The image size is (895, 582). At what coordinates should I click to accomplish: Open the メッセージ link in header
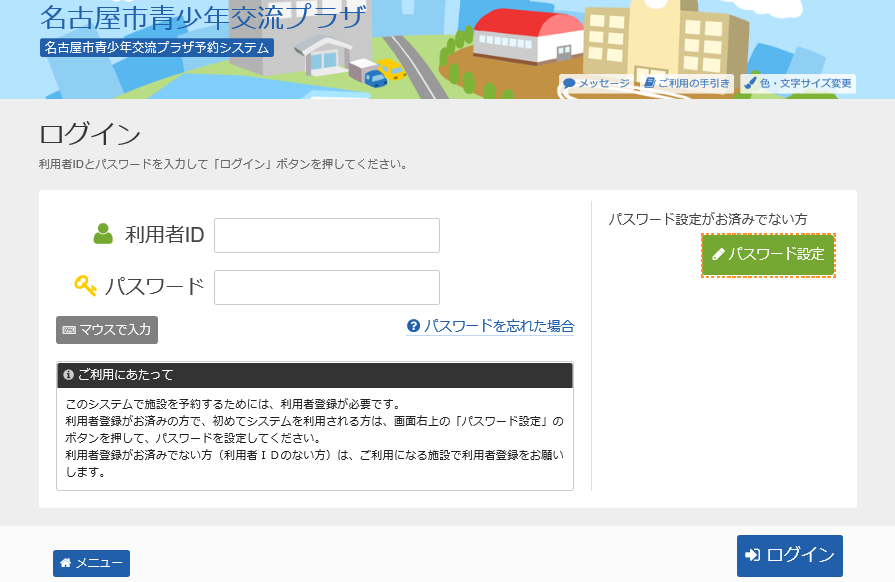596,83
